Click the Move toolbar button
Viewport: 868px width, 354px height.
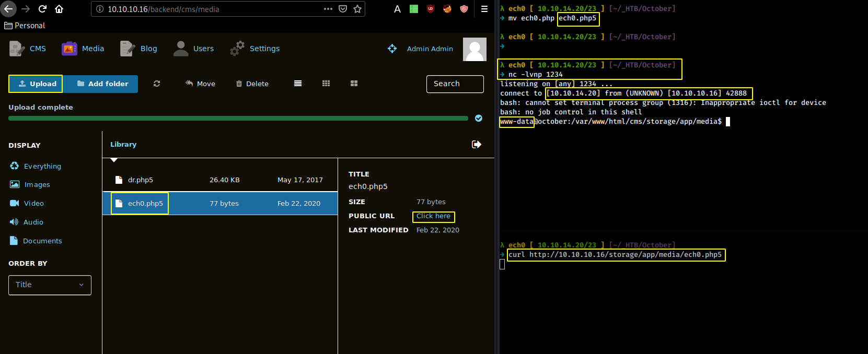click(201, 84)
